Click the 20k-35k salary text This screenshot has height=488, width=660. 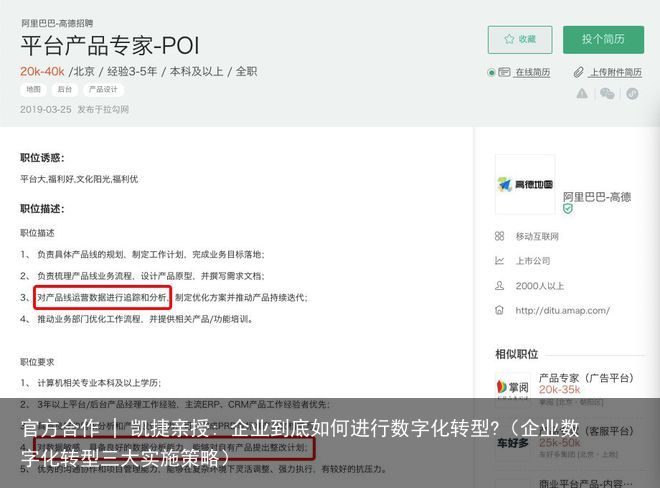(559, 390)
